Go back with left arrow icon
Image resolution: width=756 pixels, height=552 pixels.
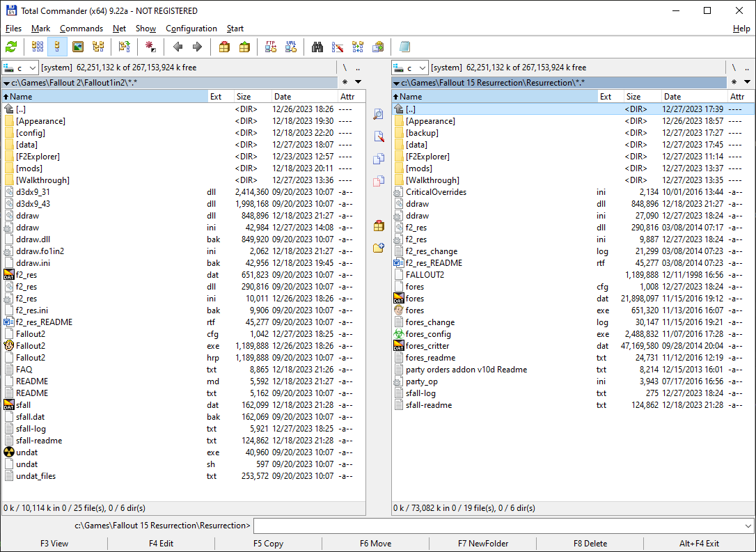click(178, 47)
